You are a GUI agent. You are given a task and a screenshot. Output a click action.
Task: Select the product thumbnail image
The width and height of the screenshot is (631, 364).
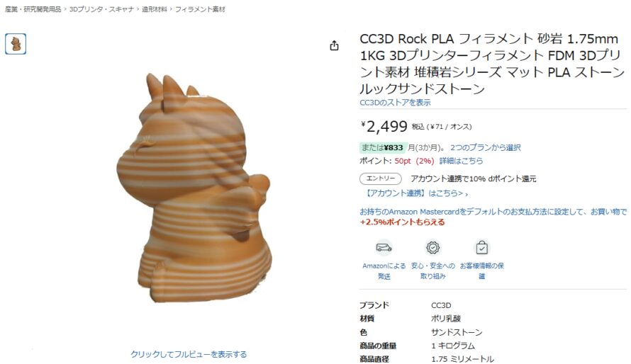point(16,44)
